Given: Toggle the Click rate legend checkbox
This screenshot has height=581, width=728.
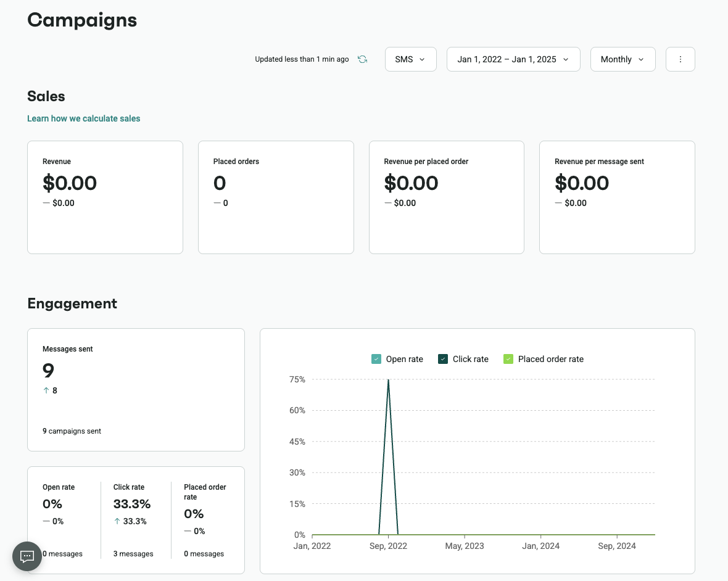Looking at the screenshot, I should 443,359.
